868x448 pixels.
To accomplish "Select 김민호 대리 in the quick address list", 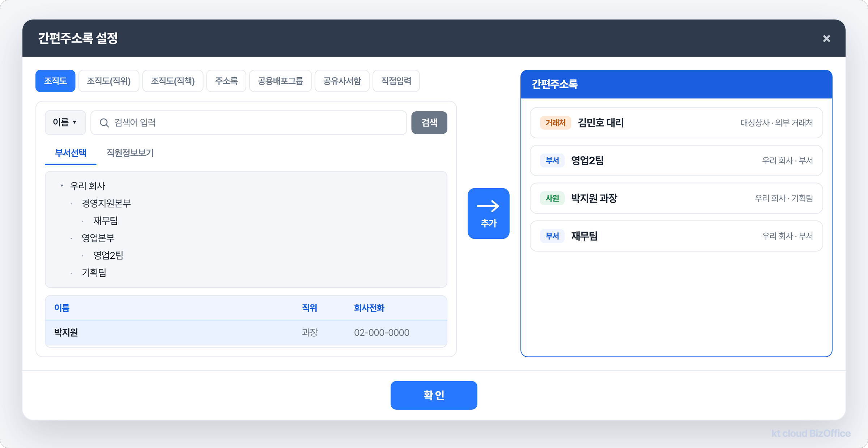I will tap(676, 123).
